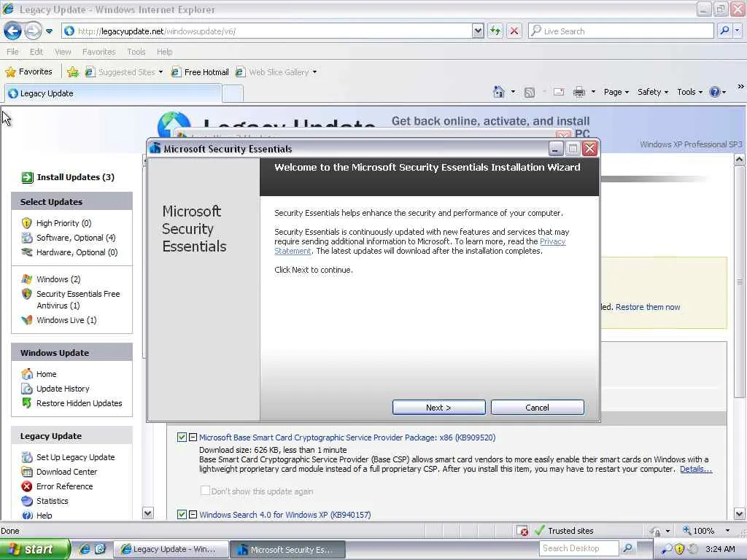Click the IE Home toolbar icon
The width and height of the screenshot is (747, 560).
click(498, 92)
